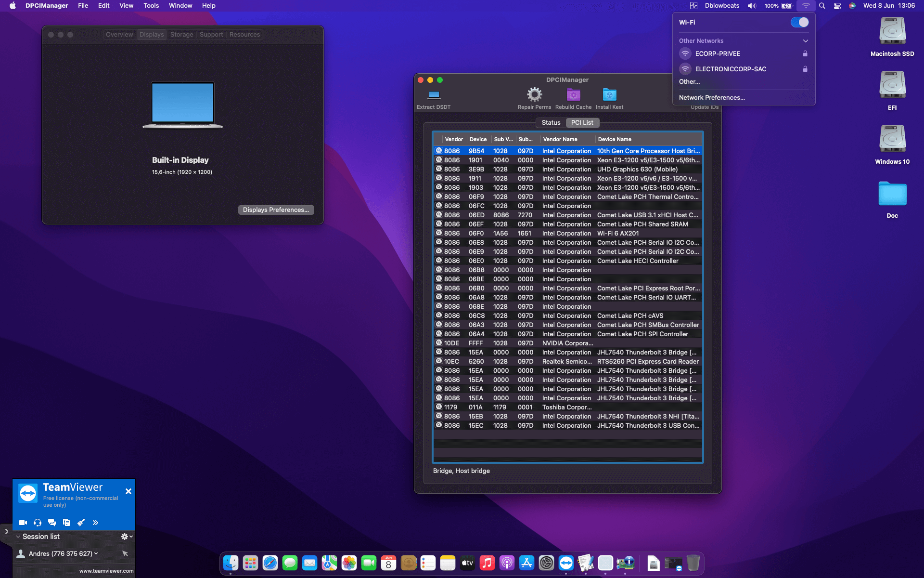Open Network Preferences from the Wi-Fi menu
Viewport: 924px width, 578px height.
[x=711, y=97]
